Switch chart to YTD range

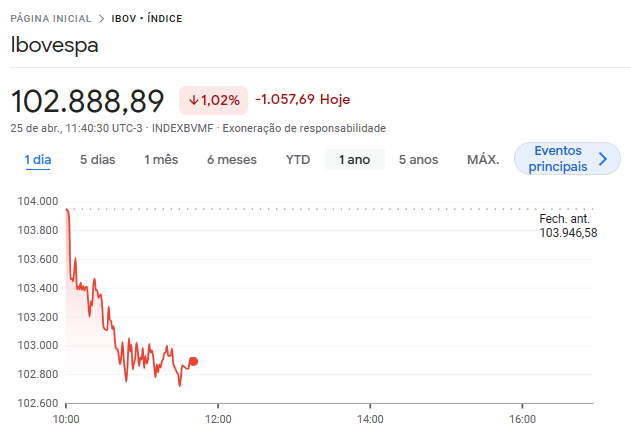click(298, 159)
